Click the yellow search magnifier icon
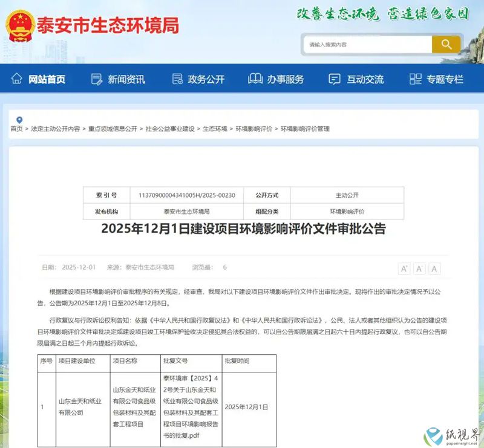Viewport: 484px width, 448px height. tap(446, 44)
